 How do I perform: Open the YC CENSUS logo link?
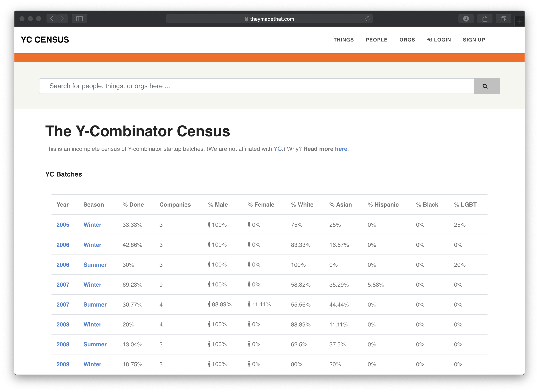pos(45,40)
